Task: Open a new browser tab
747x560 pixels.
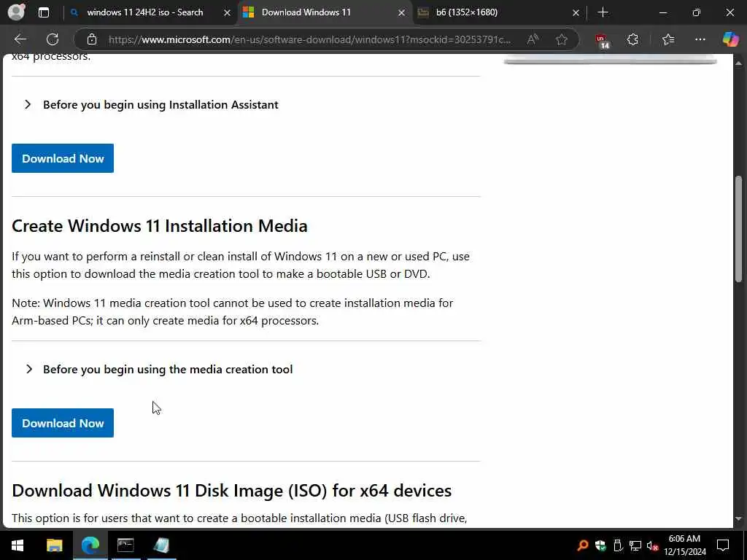Action: tap(603, 12)
